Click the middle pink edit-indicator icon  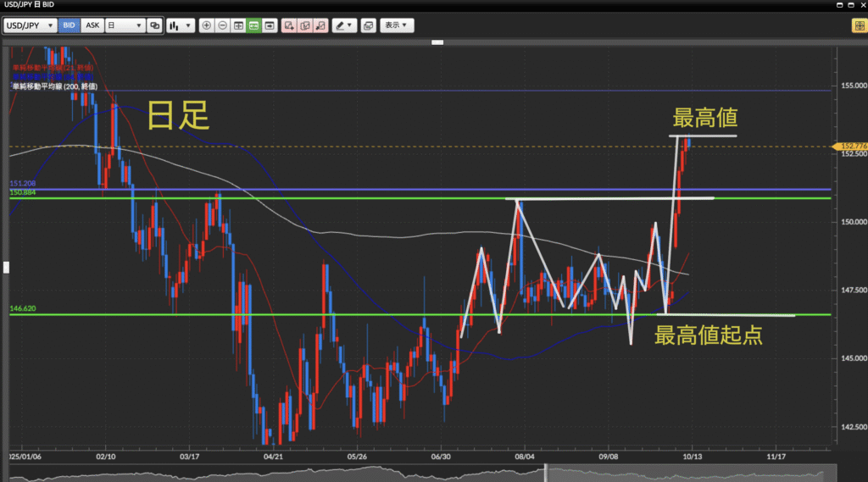(305, 25)
